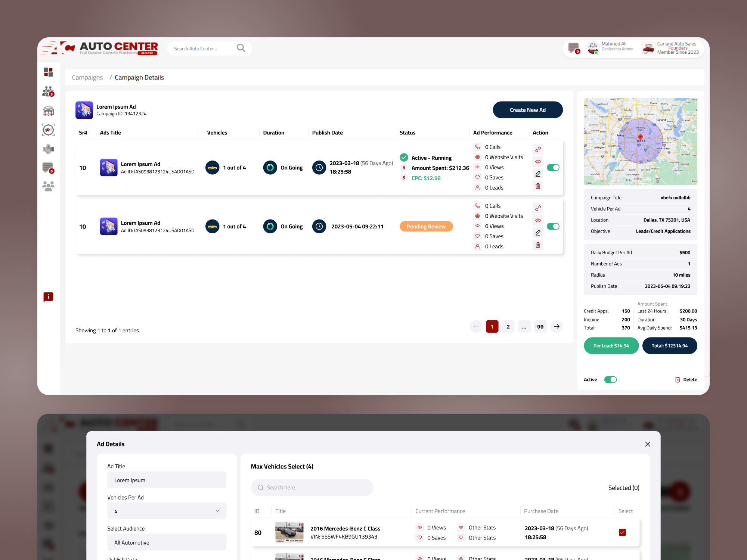Image resolution: width=747 pixels, height=560 pixels.
Task: Expand the Vehicles Per Ad dropdown
Action: tap(167, 511)
